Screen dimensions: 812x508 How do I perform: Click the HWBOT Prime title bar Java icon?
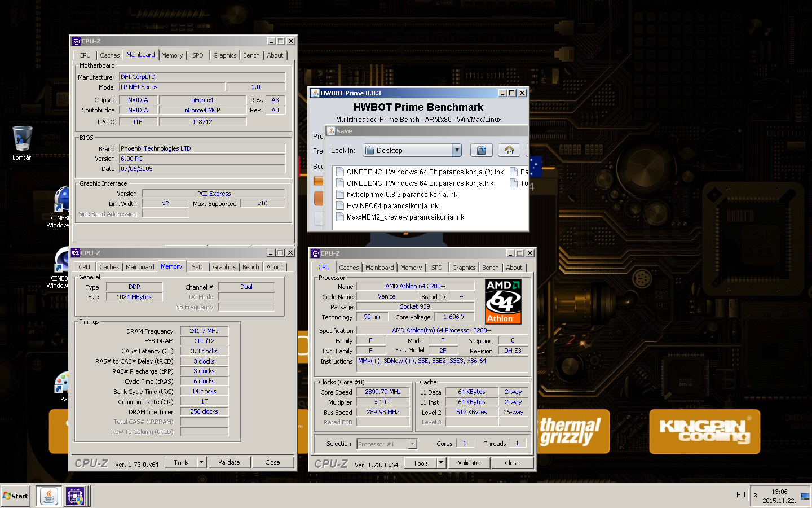point(315,93)
